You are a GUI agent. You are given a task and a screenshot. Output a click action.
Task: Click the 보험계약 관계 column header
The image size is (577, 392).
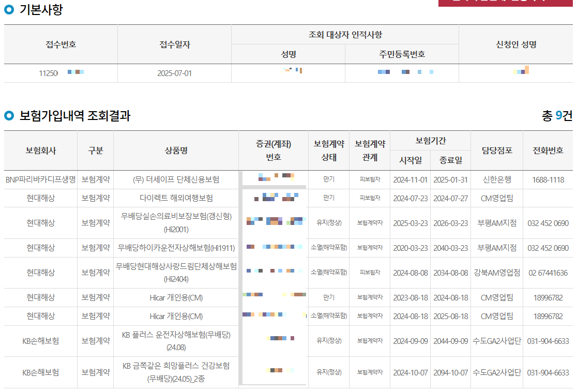[x=370, y=150]
